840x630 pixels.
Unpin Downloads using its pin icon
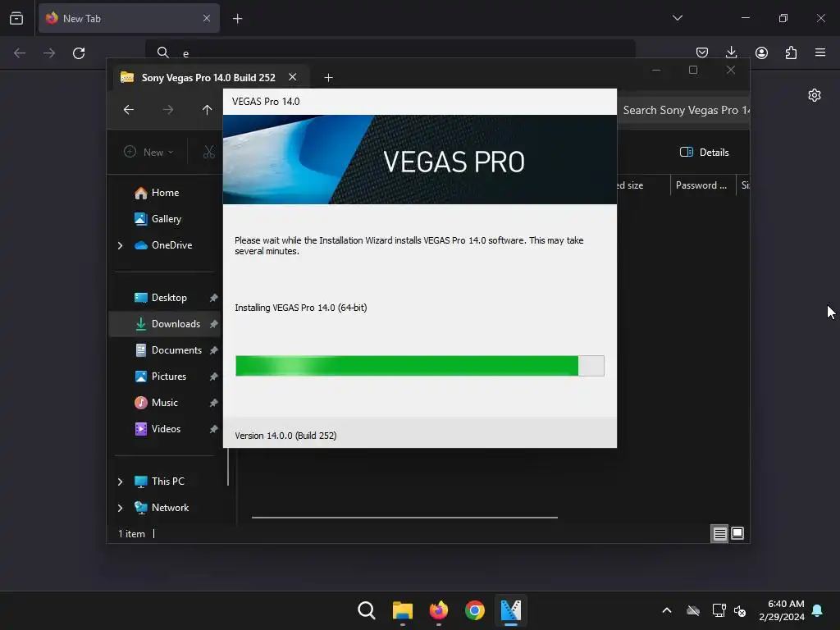click(214, 324)
